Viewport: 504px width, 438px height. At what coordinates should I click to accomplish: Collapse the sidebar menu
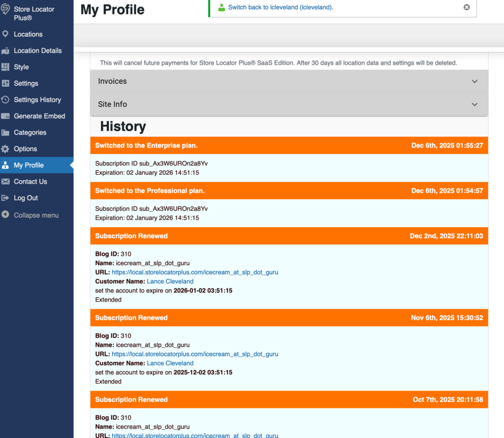[36, 215]
